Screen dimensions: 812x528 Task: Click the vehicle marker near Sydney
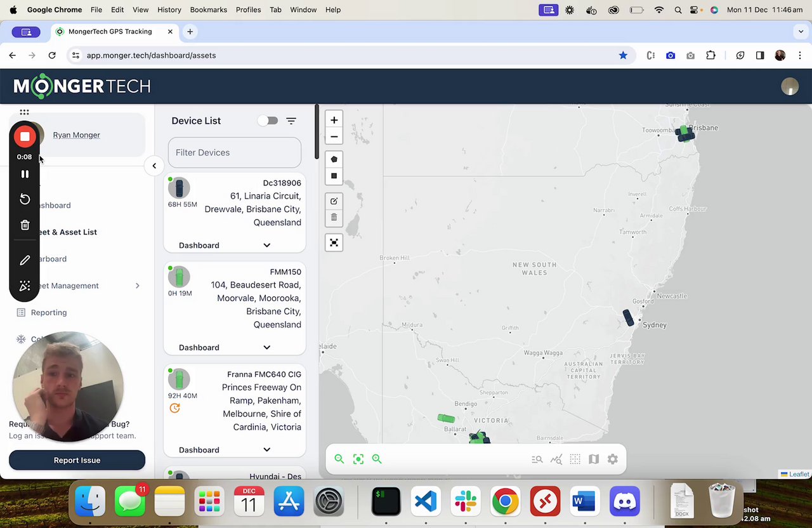[628, 318]
